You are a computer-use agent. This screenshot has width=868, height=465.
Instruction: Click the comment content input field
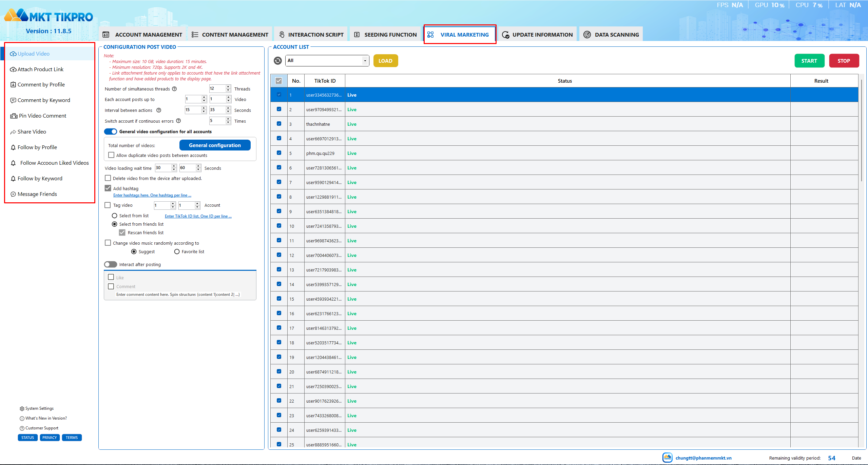click(x=178, y=295)
